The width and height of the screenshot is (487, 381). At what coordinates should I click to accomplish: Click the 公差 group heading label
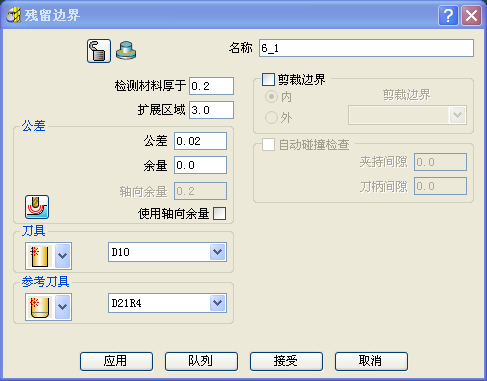click(33, 126)
